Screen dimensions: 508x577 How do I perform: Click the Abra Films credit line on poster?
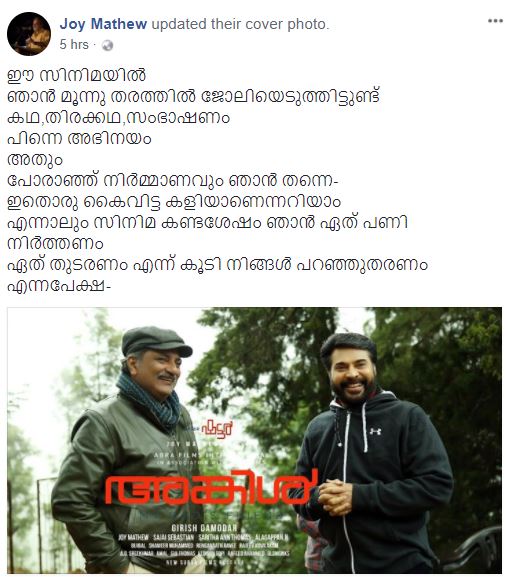(206, 455)
